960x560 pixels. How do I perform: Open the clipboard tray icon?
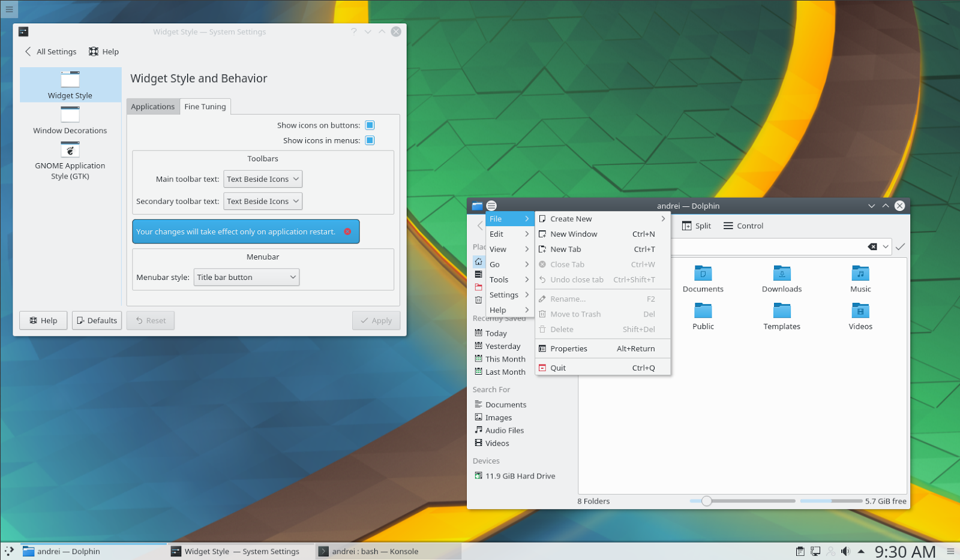click(800, 551)
